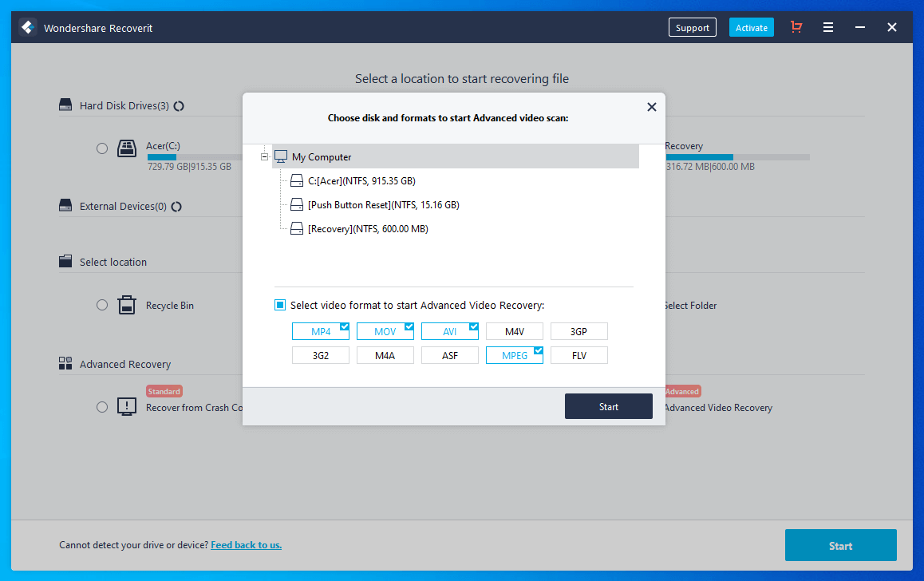Click the 729.79 GB|915.35 GB text

click(189, 167)
